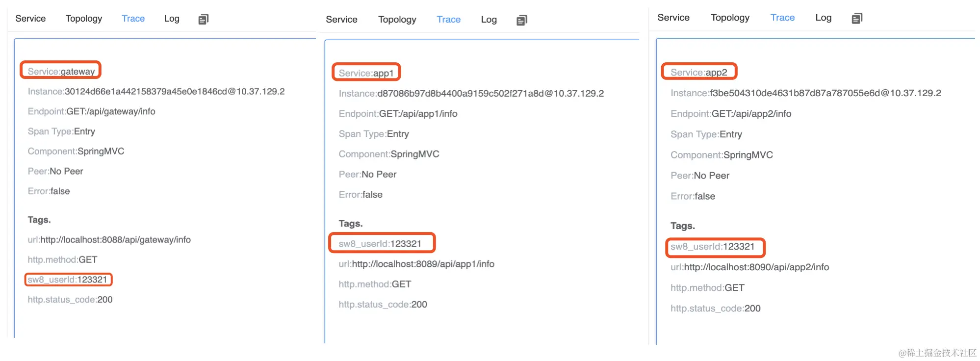Click http.status_code:200 in the app1 panel
Image resolution: width=980 pixels, height=361 pixels.
(x=383, y=305)
